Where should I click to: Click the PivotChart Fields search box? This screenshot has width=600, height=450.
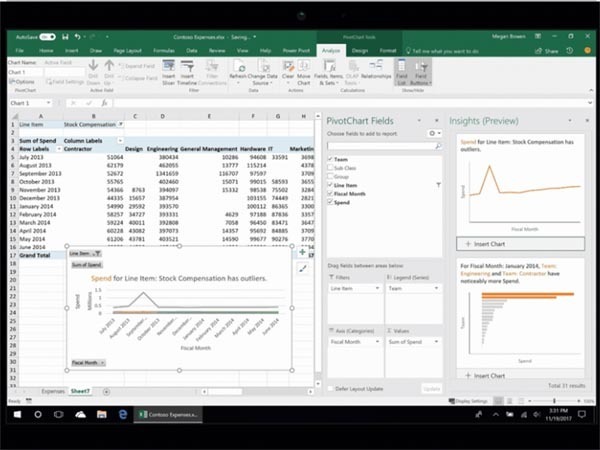(x=384, y=146)
